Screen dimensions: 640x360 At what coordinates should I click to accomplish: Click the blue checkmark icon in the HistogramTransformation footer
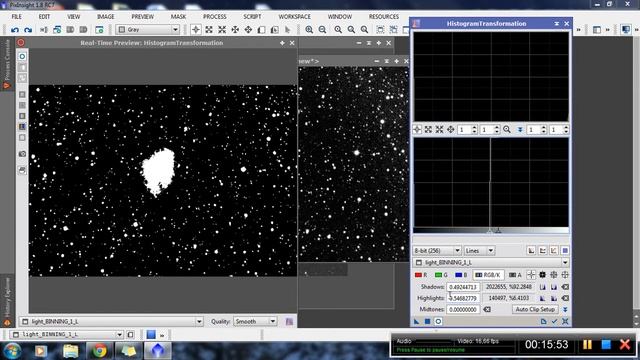(x=554, y=321)
